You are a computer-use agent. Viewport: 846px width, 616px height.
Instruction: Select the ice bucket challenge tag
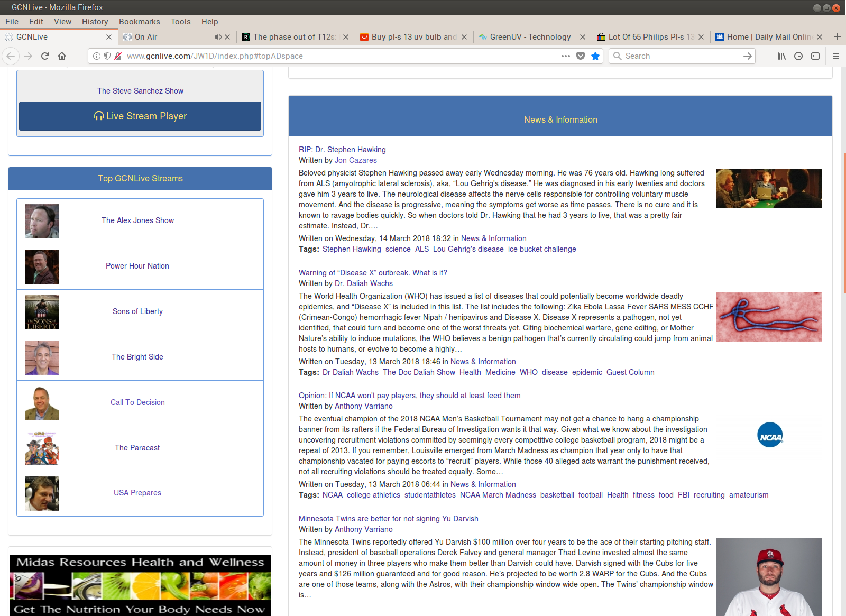(x=542, y=249)
